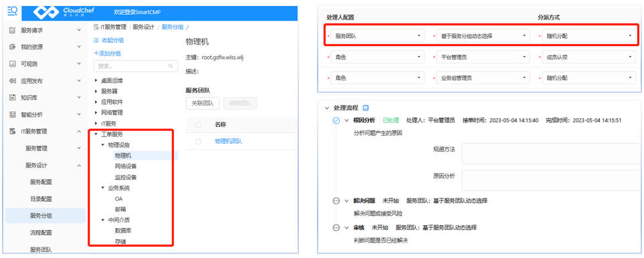Collapse the 服务设计 submenu in the sidebar
This screenshot has width=644, height=258.
pos(45,165)
